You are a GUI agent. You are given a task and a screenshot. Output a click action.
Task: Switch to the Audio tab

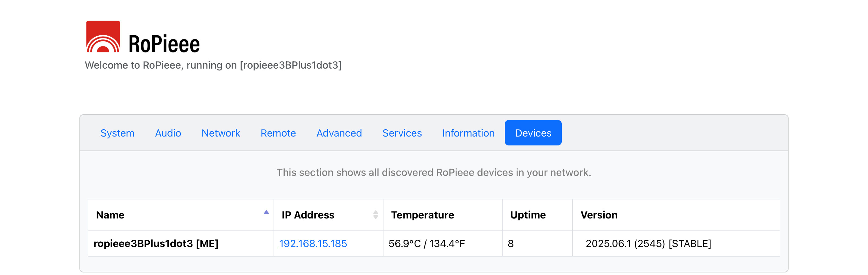168,133
